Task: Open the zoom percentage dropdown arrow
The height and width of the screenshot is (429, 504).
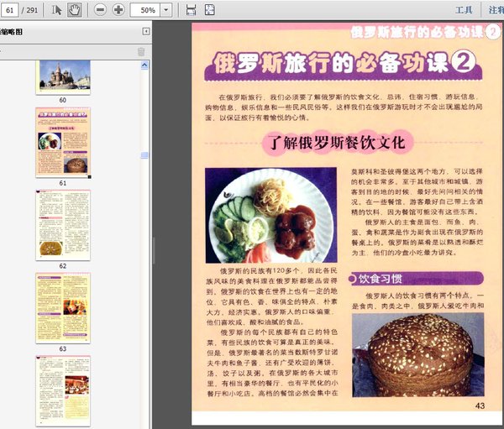Action: click(x=165, y=10)
